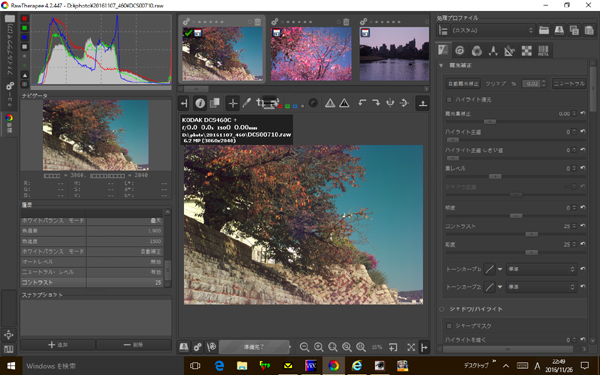
Task: Open profile fill mode icon beside profile dropdown
Action: [x=443, y=30]
